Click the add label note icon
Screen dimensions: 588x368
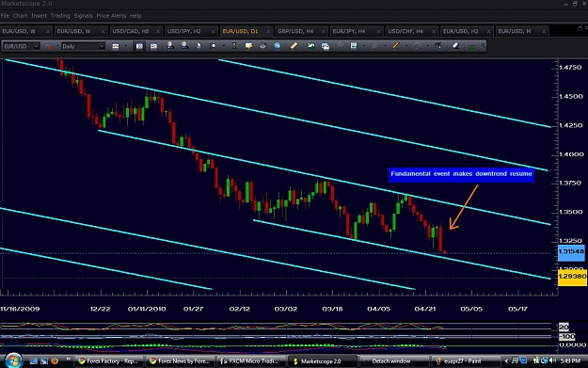point(248,46)
